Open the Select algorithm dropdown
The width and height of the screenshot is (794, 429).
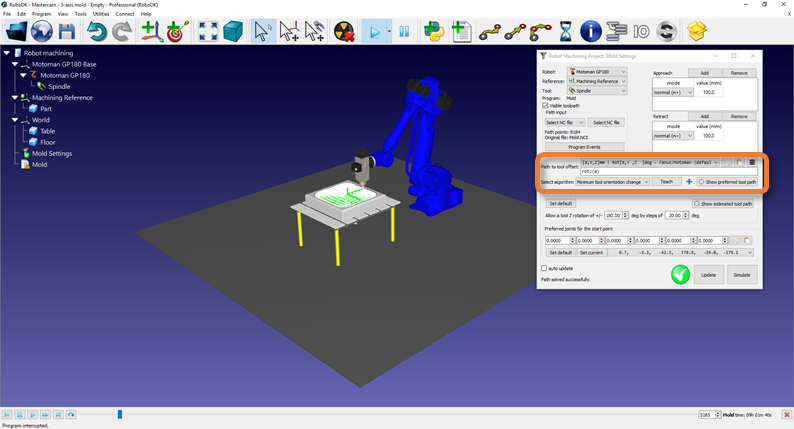pos(612,182)
